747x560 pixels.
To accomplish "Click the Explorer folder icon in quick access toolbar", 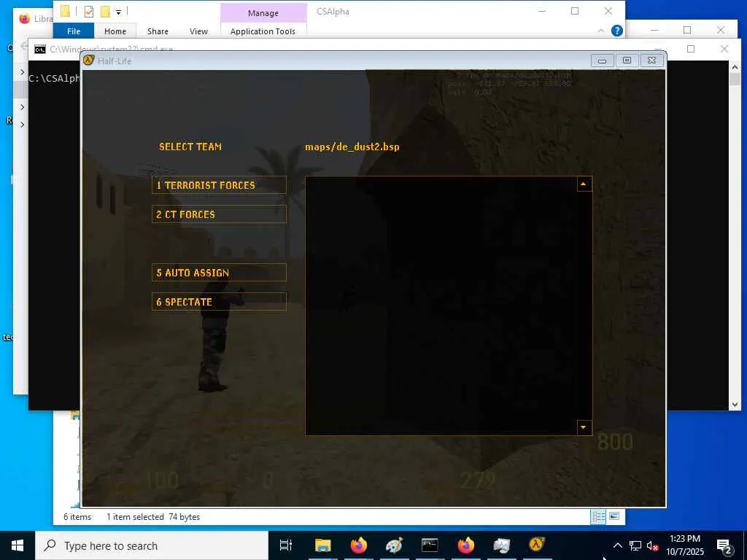I will click(65, 11).
